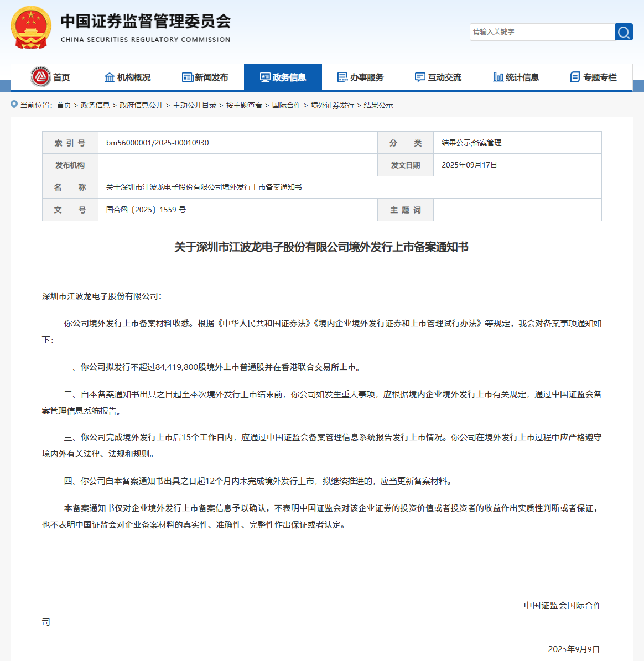
Task: Go to 首页 in the breadcrumb
Action: tap(64, 105)
